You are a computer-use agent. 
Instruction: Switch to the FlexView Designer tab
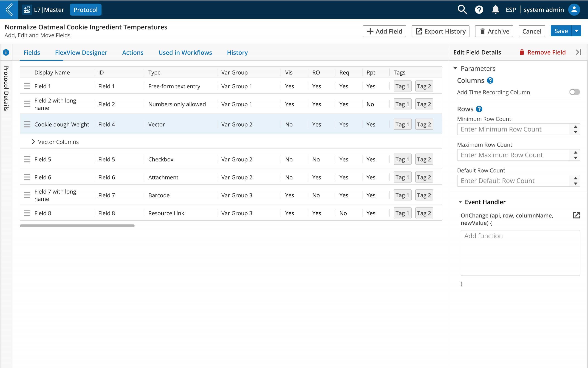click(x=81, y=53)
